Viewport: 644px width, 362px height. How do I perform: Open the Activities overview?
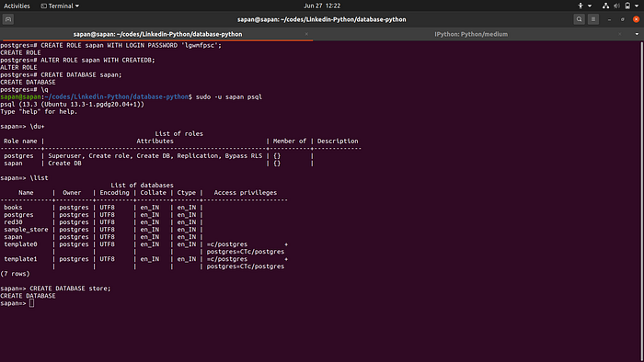coord(17,6)
